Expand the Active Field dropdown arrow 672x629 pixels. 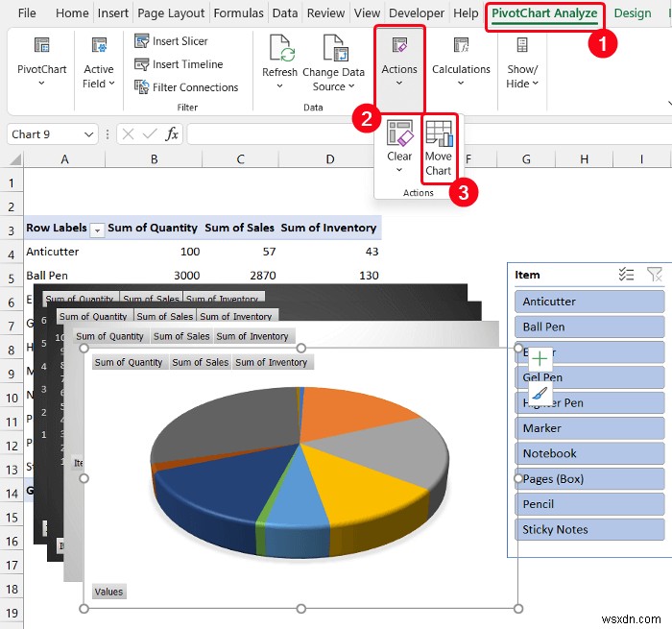point(112,84)
